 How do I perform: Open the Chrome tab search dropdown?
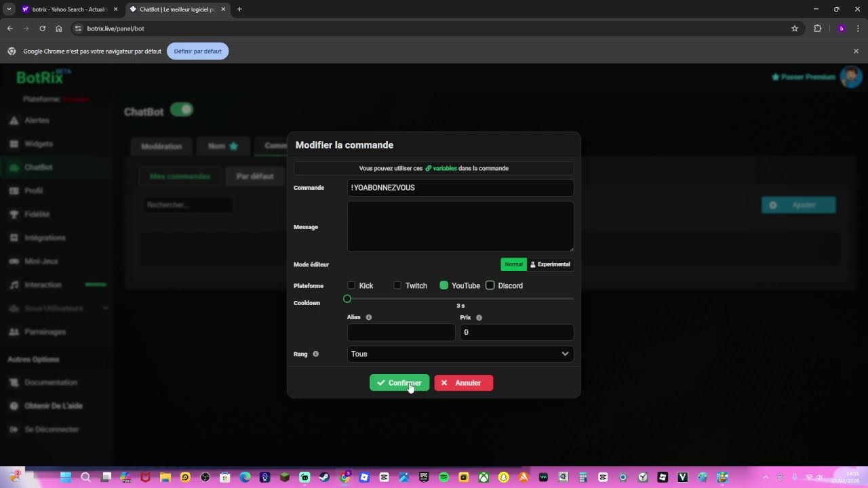coord(9,9)
